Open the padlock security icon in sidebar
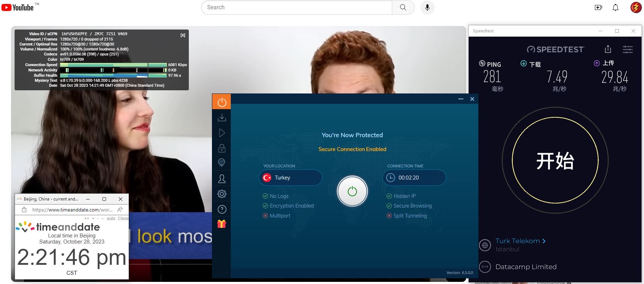Image resolution: width=644 pixels, height=284 pixels. (x=222, y=148)
